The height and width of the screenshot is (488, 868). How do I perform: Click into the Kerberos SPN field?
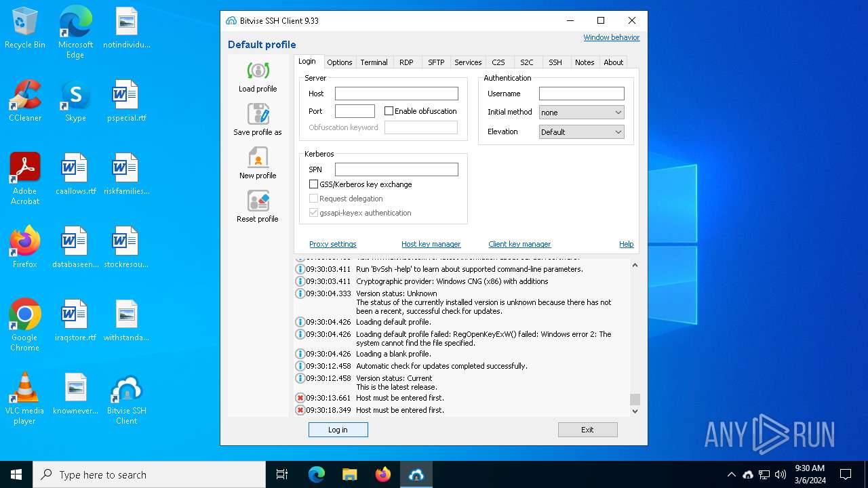[397, 169]
